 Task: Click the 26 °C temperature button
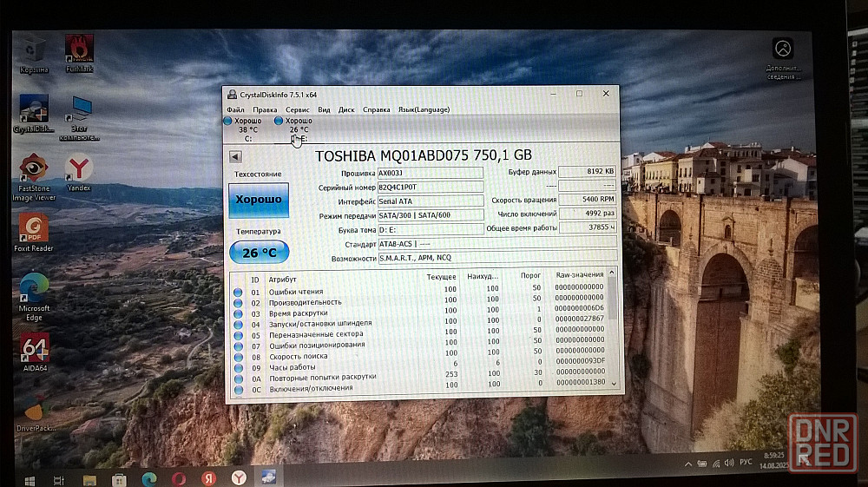pos(259,253)
